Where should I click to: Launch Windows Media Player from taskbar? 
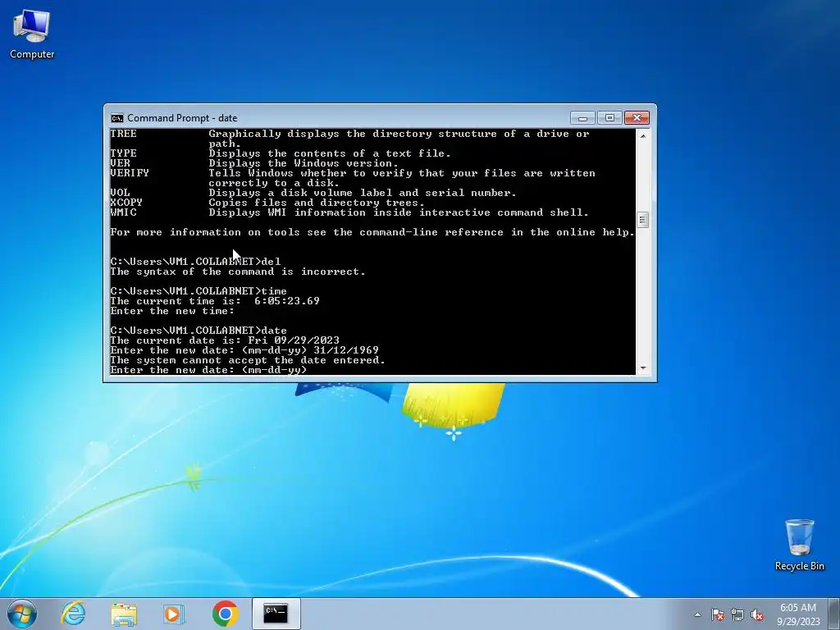pos(174,614)
